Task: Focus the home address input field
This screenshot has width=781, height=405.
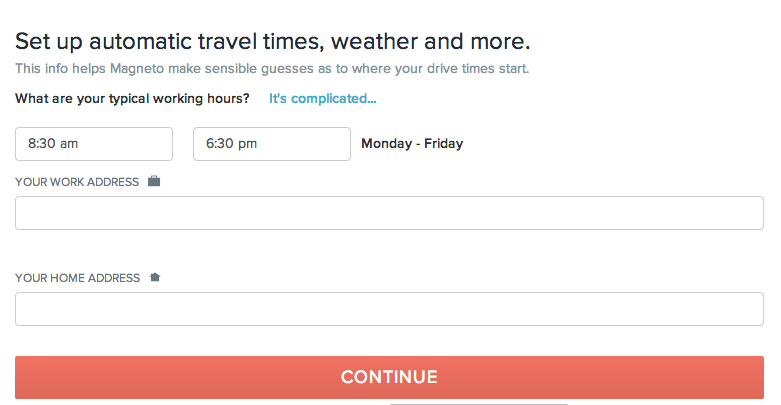Action: (389, 309)
